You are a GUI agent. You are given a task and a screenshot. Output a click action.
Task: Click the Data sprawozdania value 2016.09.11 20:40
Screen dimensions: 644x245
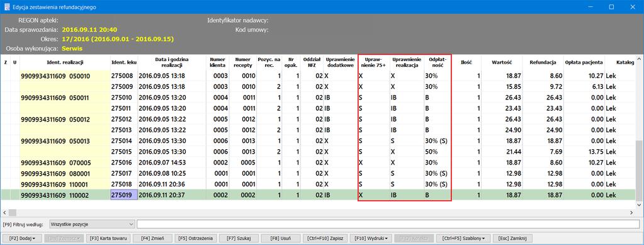[x=90, y=30]
